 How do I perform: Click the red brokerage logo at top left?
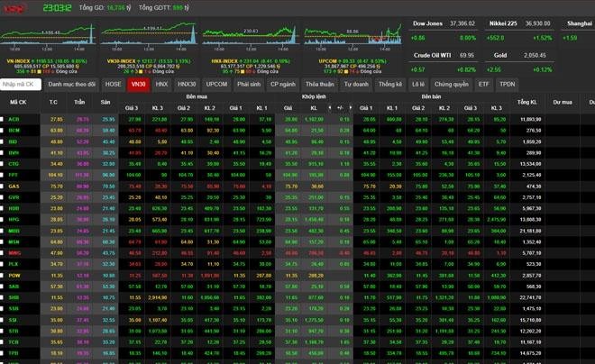(x=14, y=8)
